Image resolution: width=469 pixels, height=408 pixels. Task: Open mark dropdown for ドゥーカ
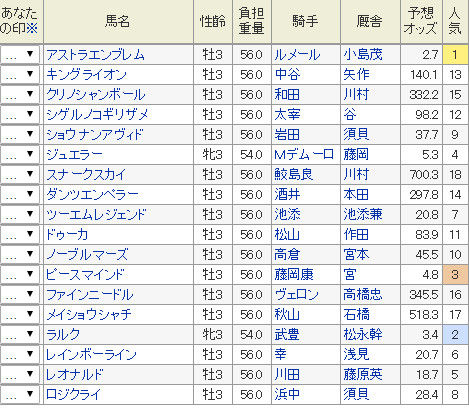(x=20, y=234)
